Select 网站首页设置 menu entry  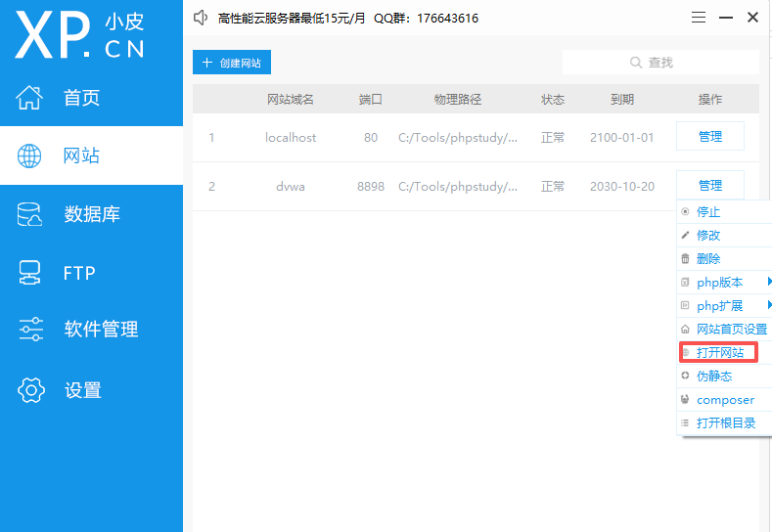[724, 329]
